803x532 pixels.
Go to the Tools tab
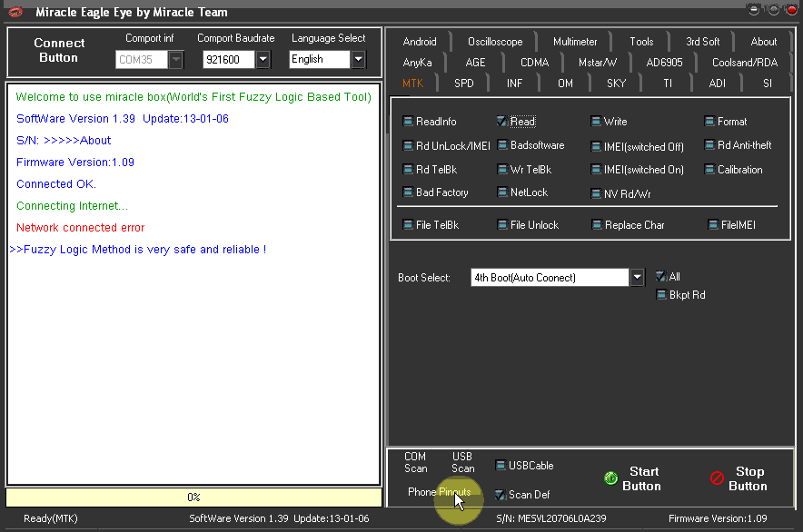click(x=641, y=42)
